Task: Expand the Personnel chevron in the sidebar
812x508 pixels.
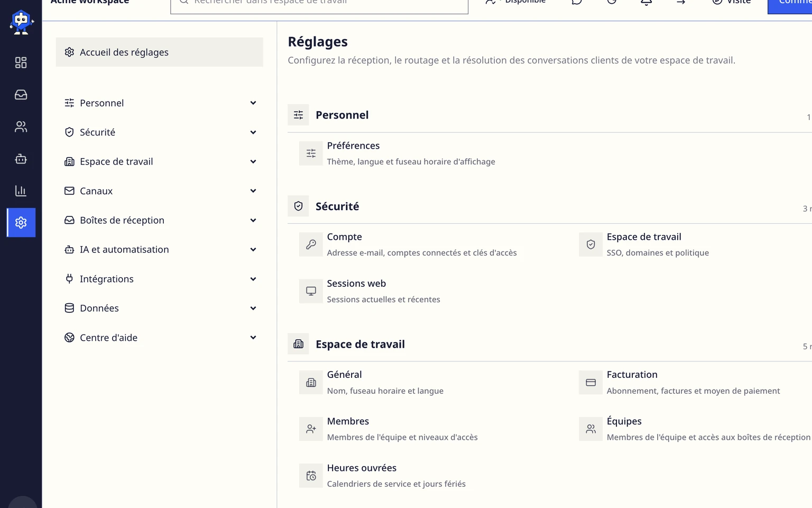Action: click(253, 103)
